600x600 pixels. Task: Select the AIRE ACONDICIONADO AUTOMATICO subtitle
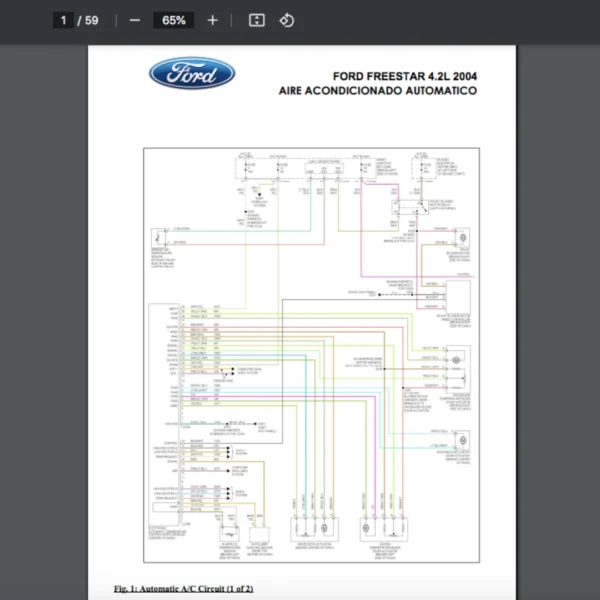pos(378,91)
